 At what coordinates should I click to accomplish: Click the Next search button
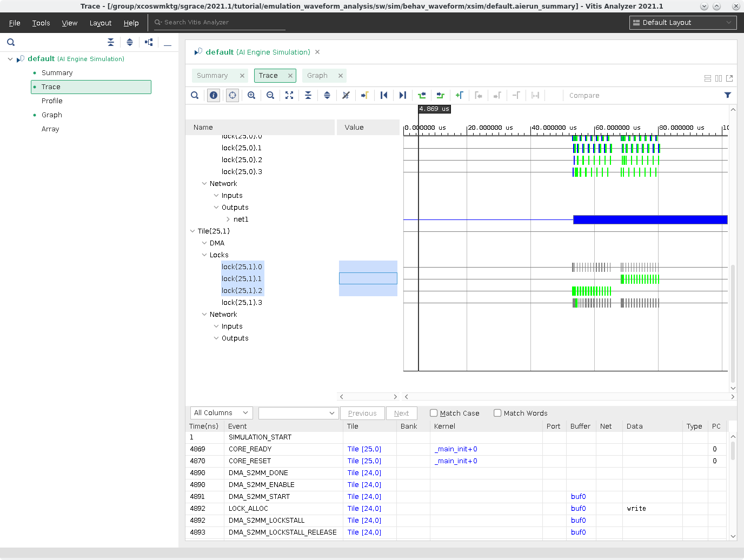point(401,413)
